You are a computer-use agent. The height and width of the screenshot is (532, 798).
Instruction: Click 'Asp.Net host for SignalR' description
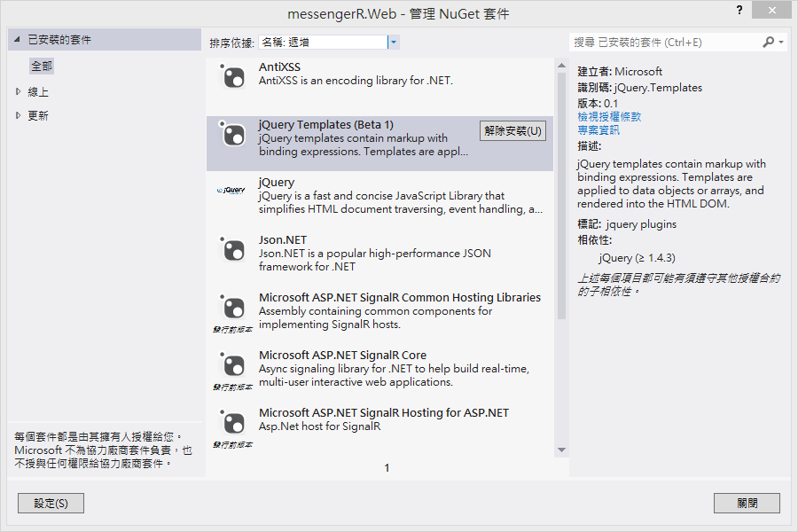pos(319,426)
